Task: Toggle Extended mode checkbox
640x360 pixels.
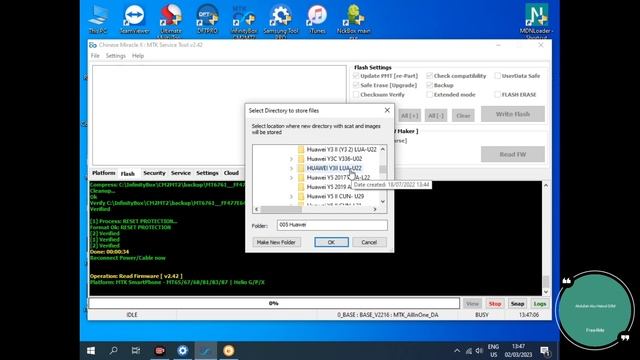Action: click(x=429, y=95)
